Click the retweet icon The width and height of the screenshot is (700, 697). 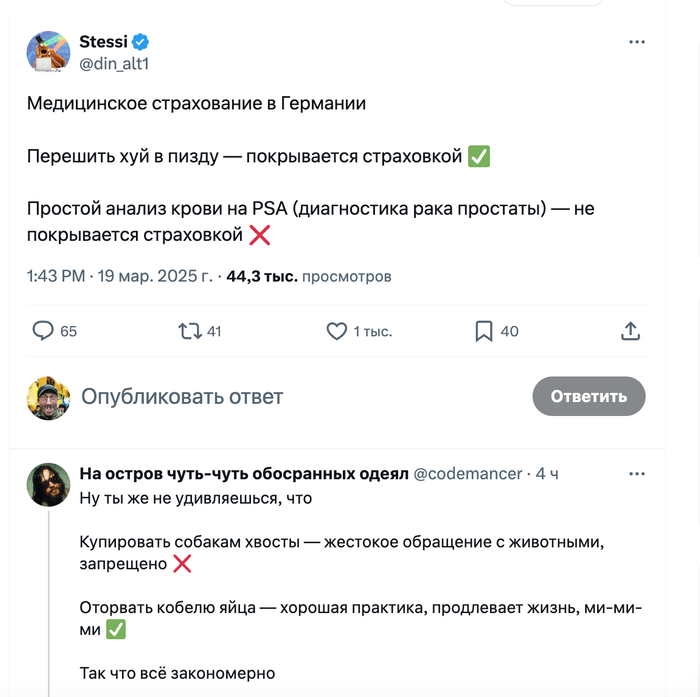point(187,331)
